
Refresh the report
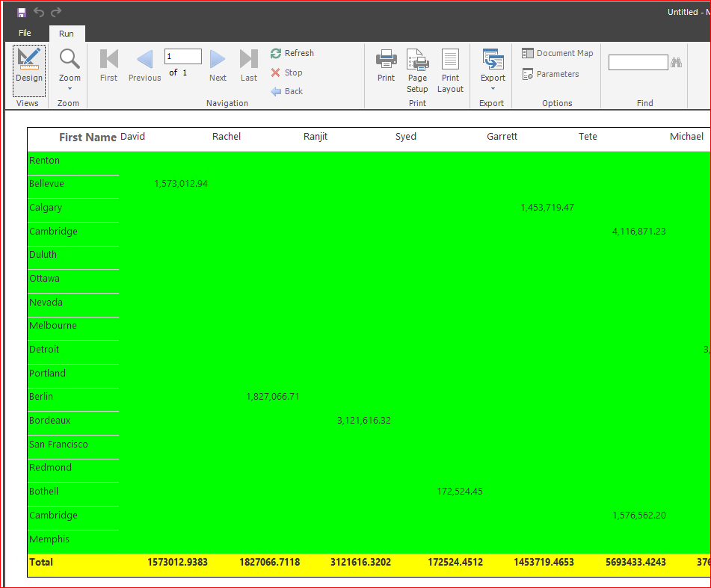pyautogui.click(x=292, y=53)
